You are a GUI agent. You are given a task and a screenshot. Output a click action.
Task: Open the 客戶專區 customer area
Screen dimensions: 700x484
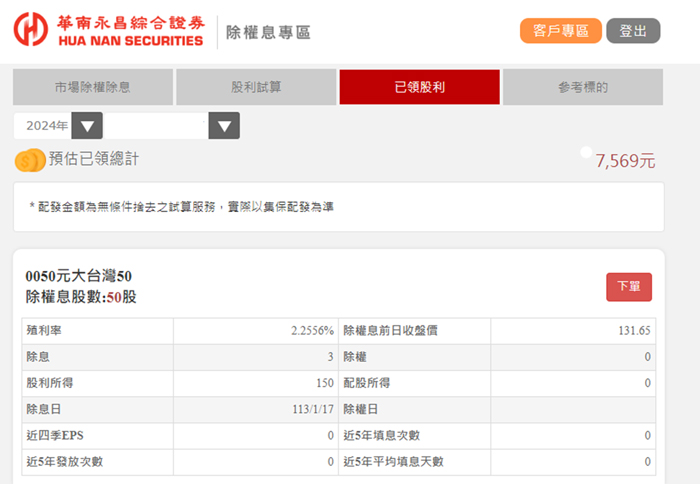coord(561,31)
